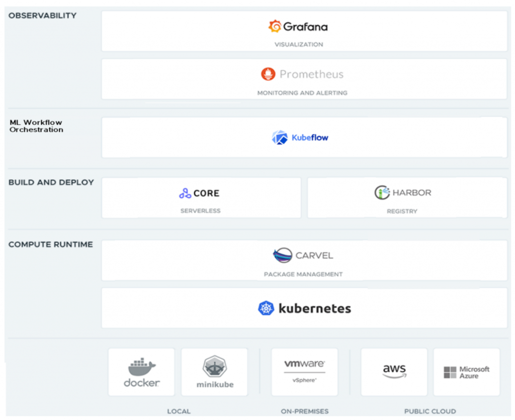Click the Kubernetes helm wheel icon
515x420 pixels.
coord(266,308)
